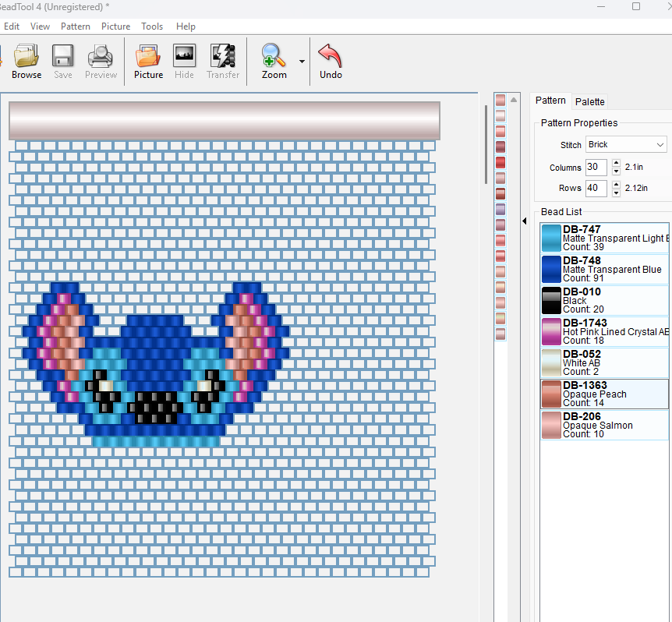
Task: Open the Browse folder tool
Action: (27, 62)
